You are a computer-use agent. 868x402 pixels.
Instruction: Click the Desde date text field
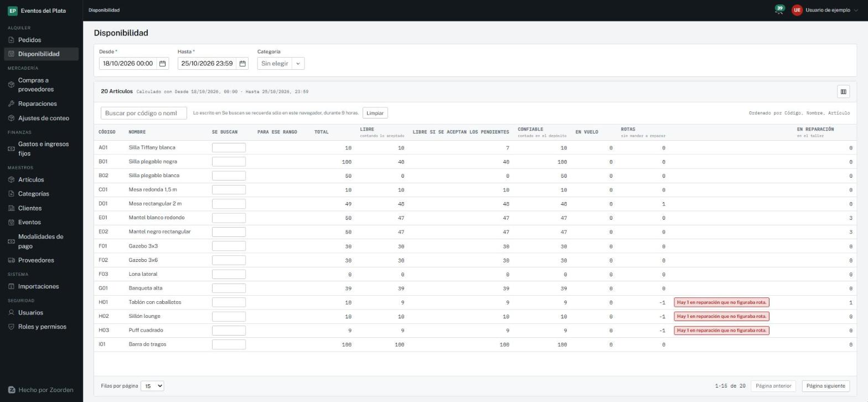(x=128, y=64)
